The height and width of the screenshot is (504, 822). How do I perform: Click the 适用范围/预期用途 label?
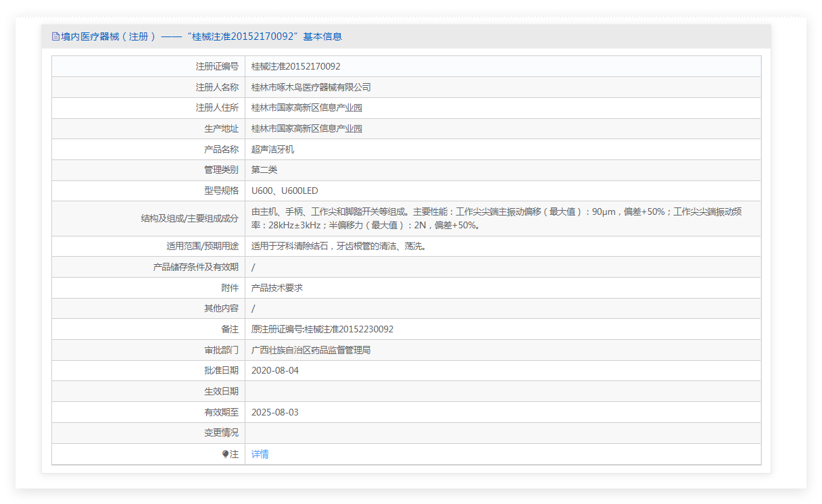[x=203, y=246]
